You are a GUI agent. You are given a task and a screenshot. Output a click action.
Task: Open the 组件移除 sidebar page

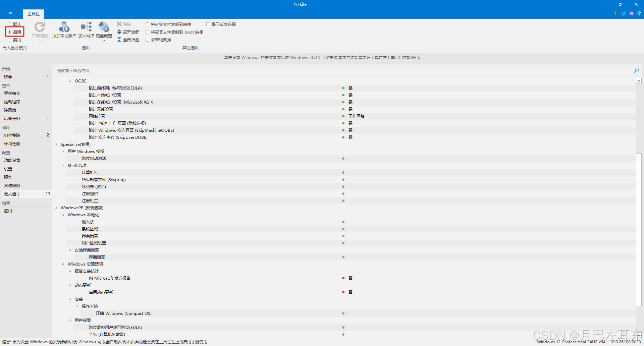tap(26, 135)
